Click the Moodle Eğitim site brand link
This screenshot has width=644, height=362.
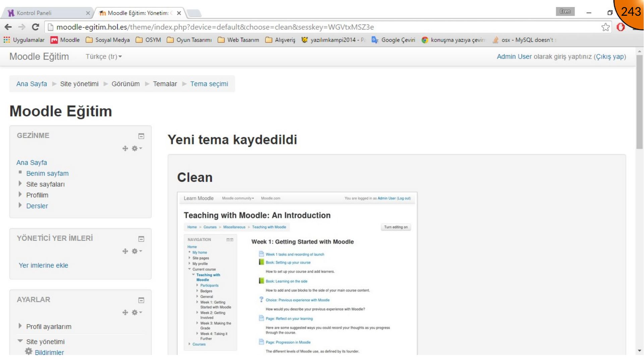pyautogui.click(x=39, y=57)
